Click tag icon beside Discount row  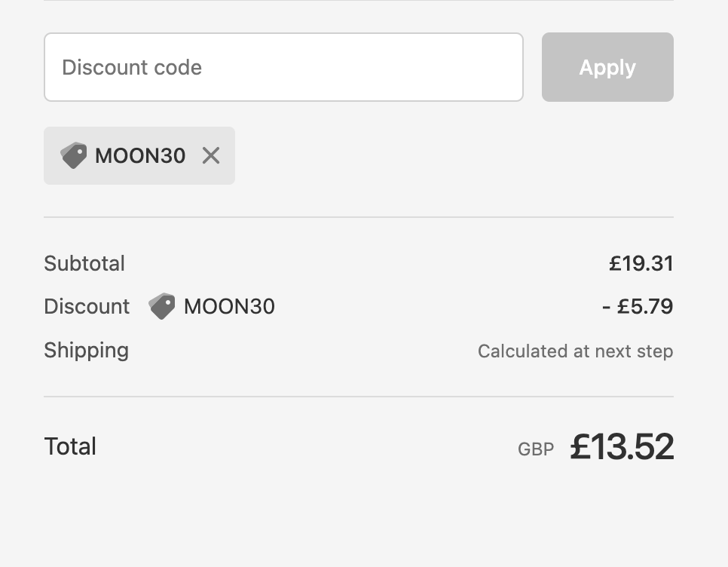(162, 306)
